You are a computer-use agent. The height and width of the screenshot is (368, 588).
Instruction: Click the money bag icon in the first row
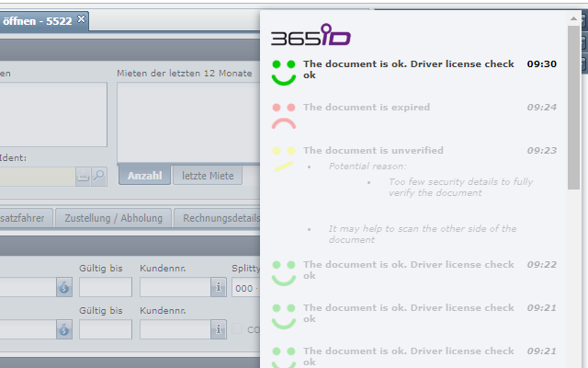[64, 287]
